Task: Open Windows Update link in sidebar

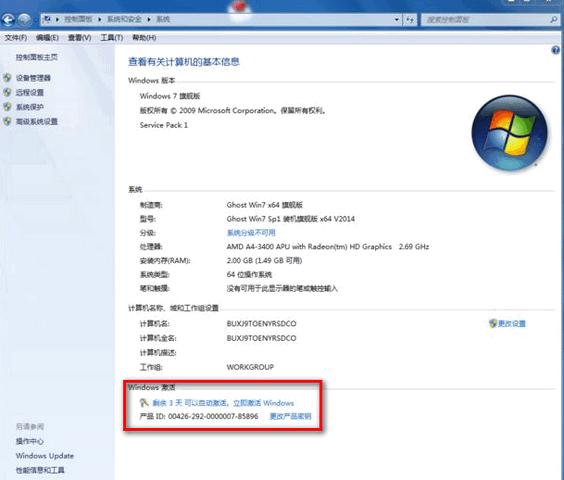Action: pyautogui.click(x=45, y=456)
